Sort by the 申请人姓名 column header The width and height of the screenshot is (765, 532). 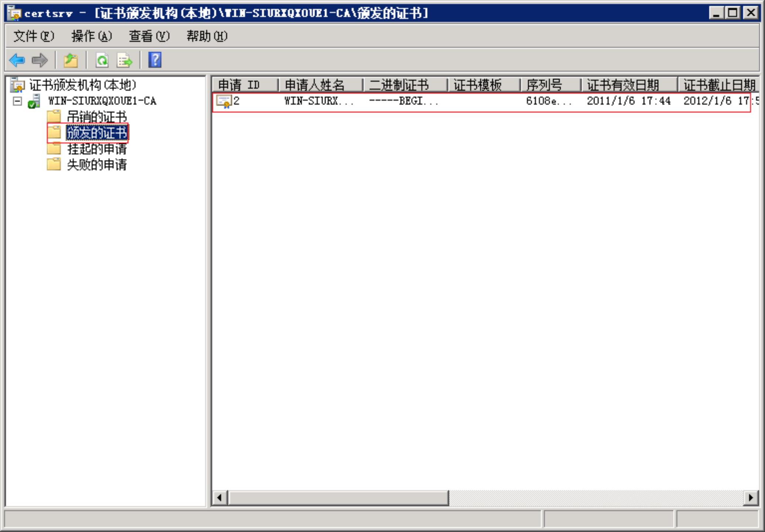[x=321, y=85]
